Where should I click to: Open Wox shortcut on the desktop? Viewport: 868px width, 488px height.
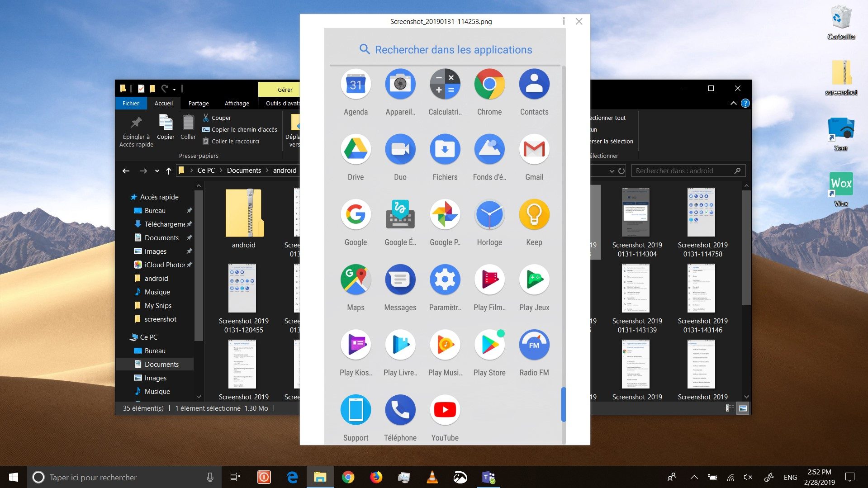[841, 189]
